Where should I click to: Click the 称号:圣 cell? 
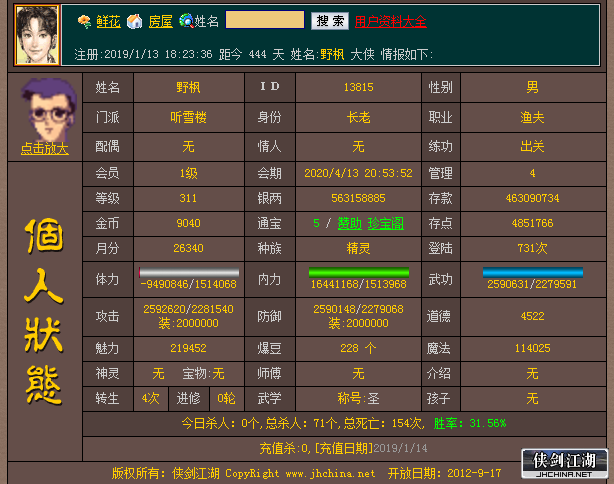(x=358, y=399)
